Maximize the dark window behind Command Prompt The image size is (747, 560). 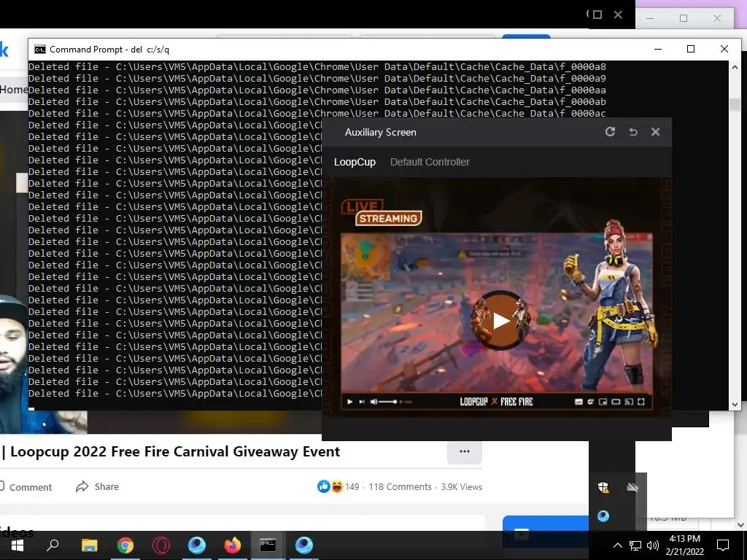597,15
